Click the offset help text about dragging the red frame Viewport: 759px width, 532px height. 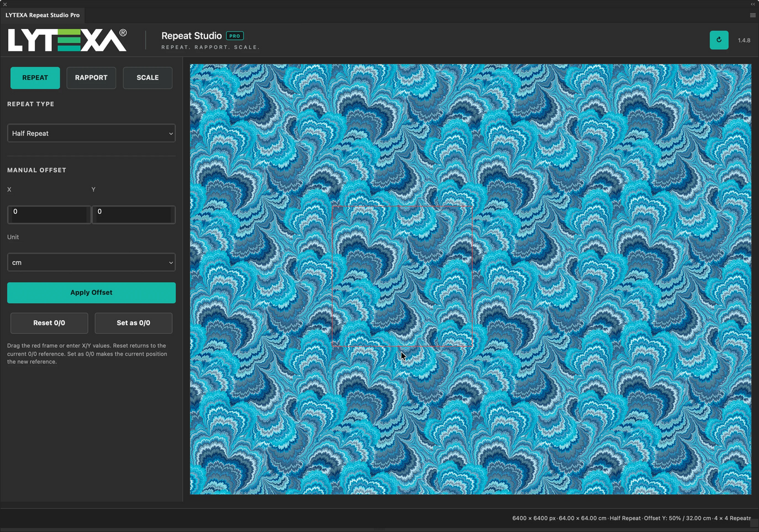(88, 354)
